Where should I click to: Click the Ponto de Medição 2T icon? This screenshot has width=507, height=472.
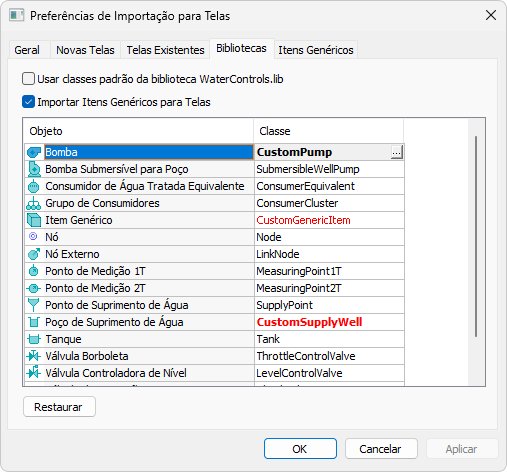[x=34, y=288]
